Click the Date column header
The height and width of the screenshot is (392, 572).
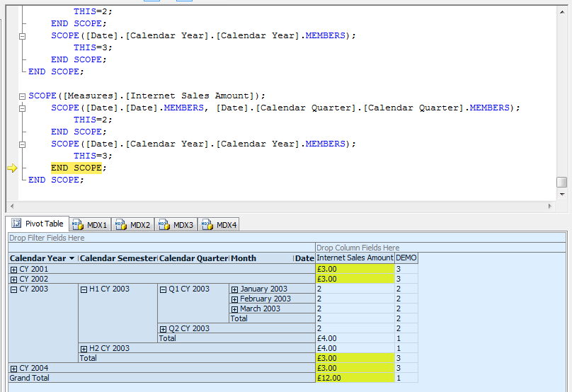[304, 258]
